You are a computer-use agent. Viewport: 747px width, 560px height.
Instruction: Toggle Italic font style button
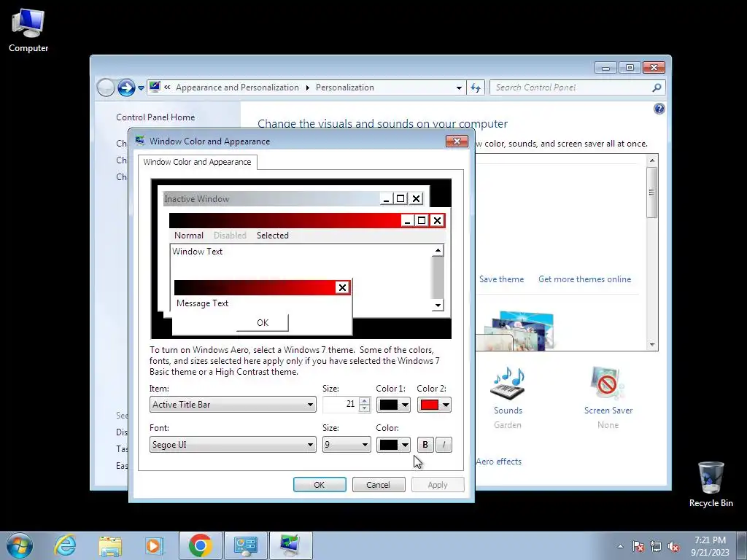click(444, 445)
